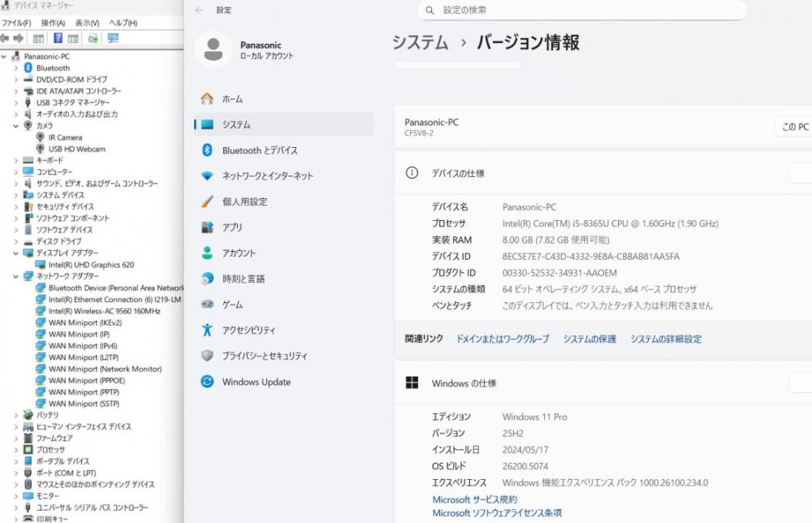Select the IR Camera device
Image resolution: width=812 pixels, height=523 pixels.
(65, 137)
